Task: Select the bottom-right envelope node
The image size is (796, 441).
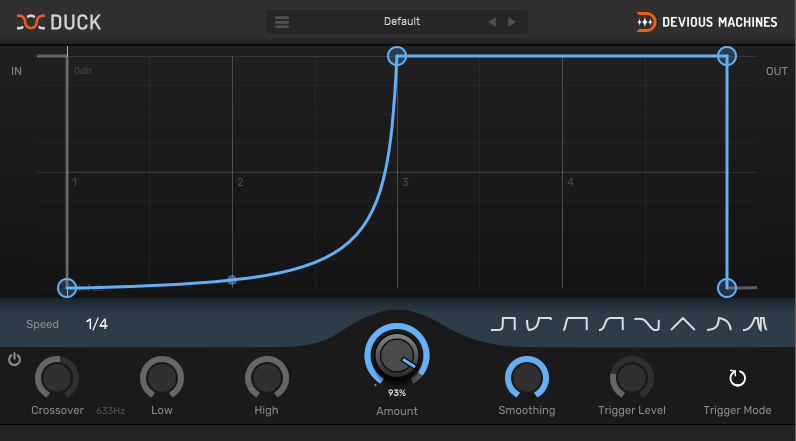Action: click(727, 288)
